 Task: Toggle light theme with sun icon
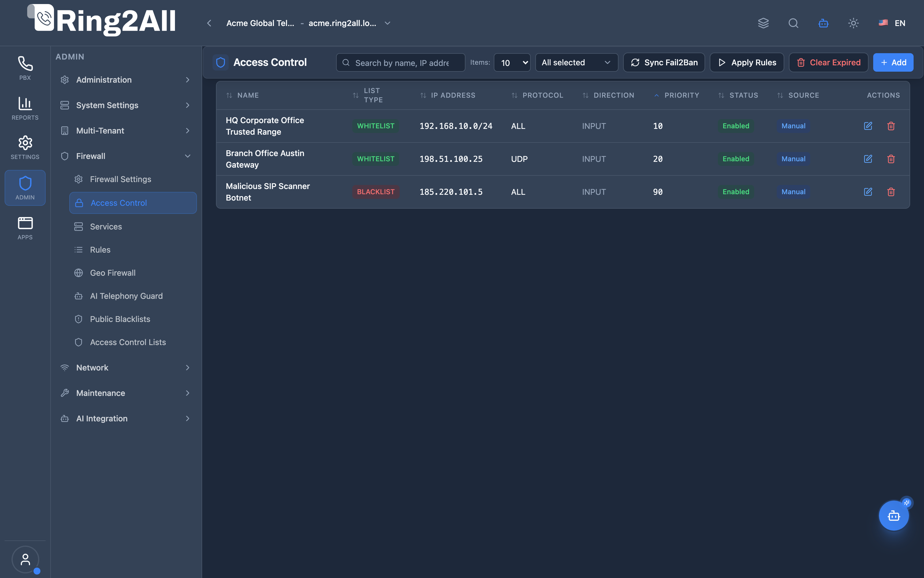[853, 23]
